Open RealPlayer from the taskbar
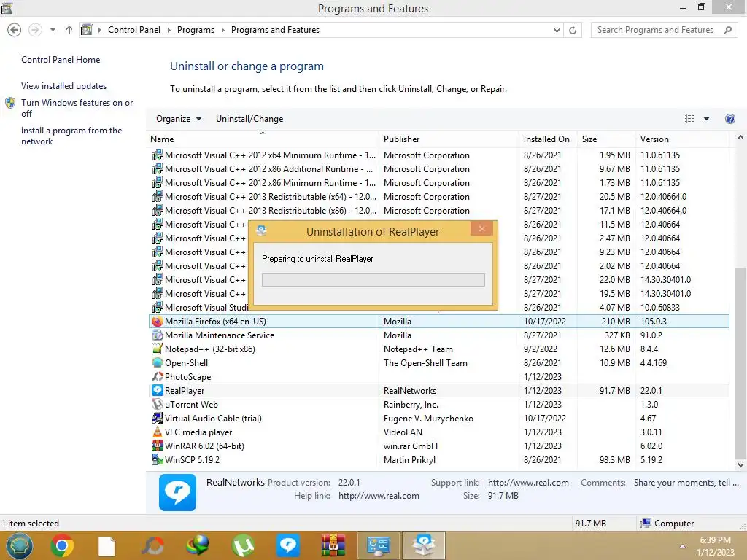747x560 pixels. coord(287,545)
